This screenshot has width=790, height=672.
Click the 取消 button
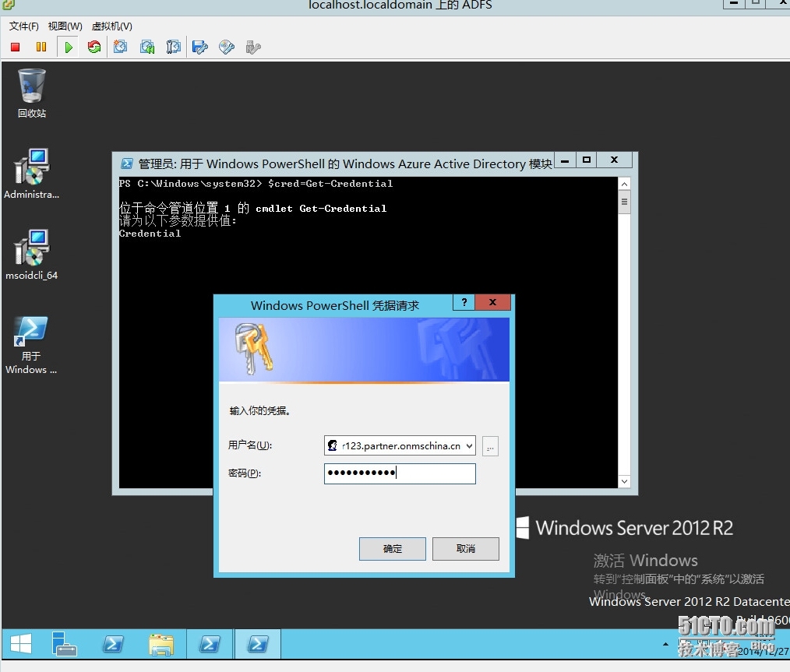466,549
